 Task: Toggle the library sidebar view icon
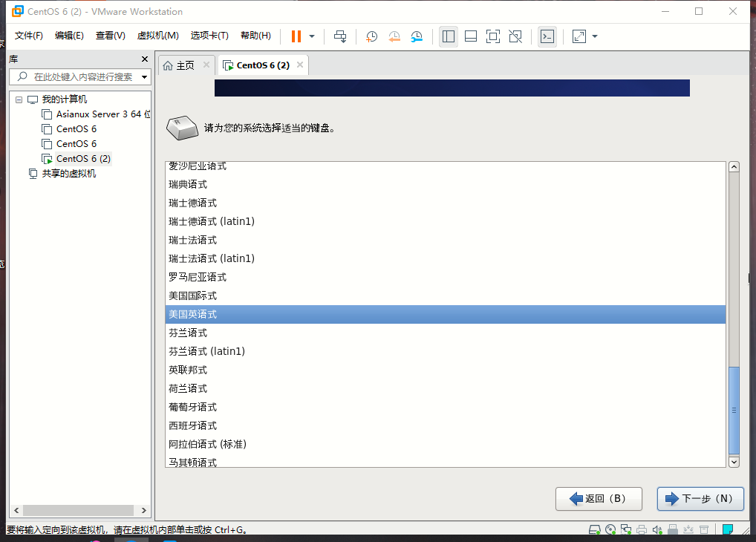449,36
